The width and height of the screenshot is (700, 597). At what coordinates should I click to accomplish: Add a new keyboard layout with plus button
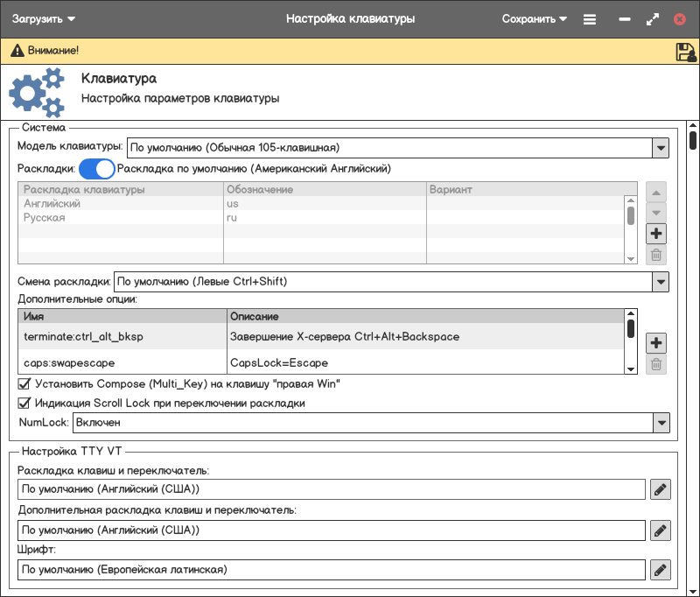656,234
